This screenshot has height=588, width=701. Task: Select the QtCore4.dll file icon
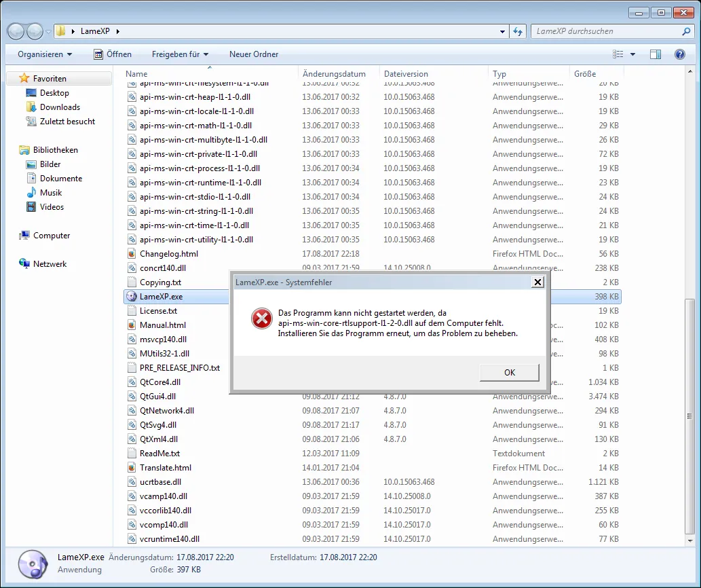132,382
